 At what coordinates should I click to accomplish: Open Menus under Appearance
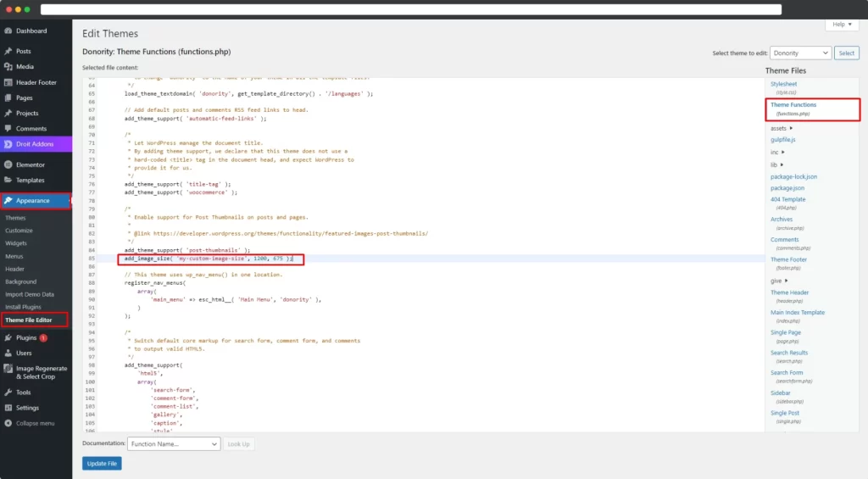click(14, 256)
